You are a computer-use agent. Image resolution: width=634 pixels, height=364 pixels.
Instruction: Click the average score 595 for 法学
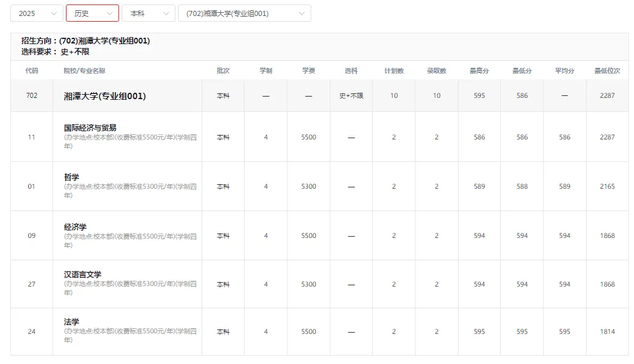[x=564, y=331]
